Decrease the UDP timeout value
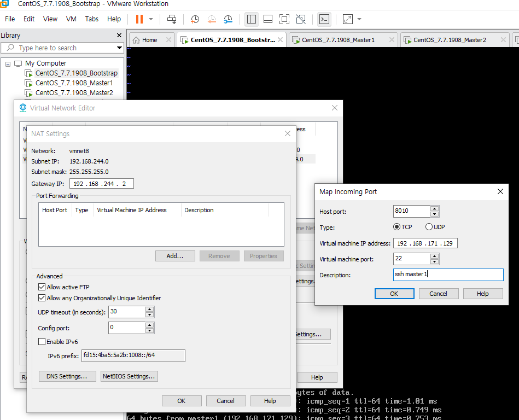 click(x=150, y=315)
